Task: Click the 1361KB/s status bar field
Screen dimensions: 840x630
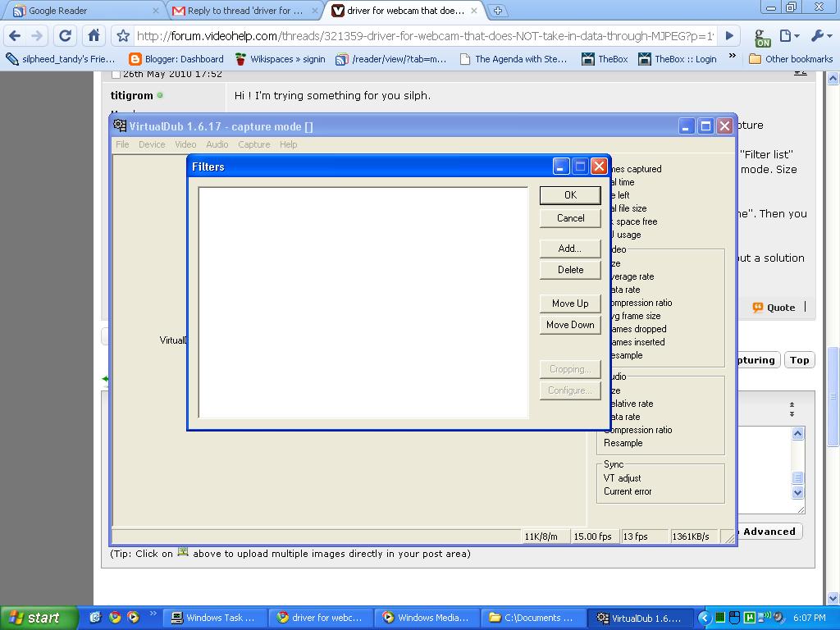Action: [x=694, y=536]
